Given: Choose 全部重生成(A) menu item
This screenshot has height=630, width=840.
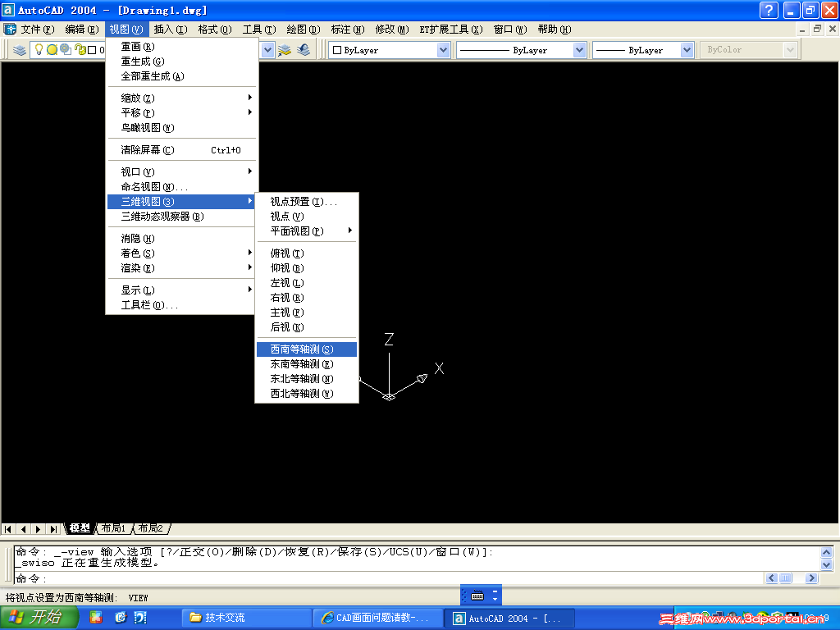Looking at the screenshot, I should (181, 76).
